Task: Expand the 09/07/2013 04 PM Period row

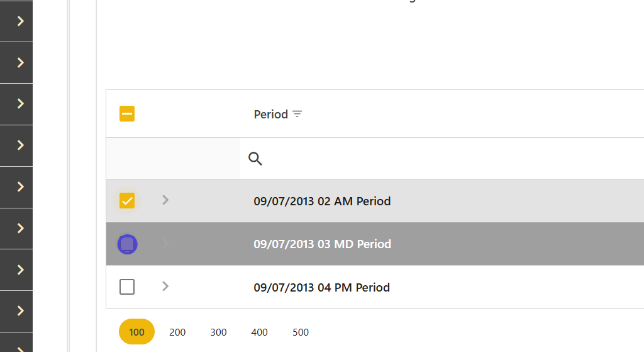Action: pos(165,286)
